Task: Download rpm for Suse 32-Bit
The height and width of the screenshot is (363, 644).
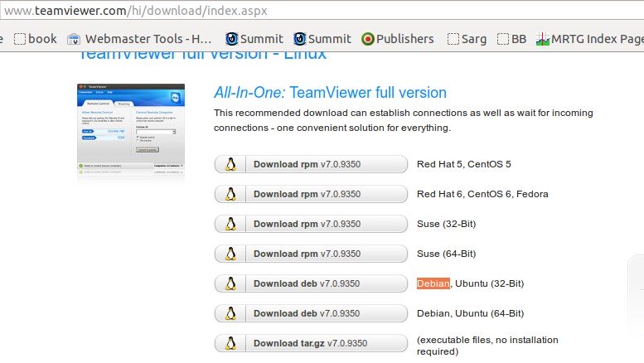Action: point(311,224)
